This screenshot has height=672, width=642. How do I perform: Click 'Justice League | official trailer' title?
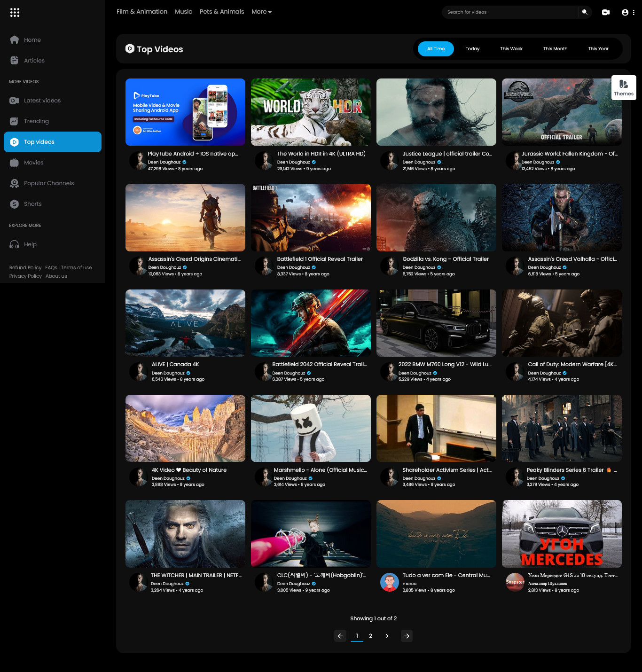click(x=447, y=154)
